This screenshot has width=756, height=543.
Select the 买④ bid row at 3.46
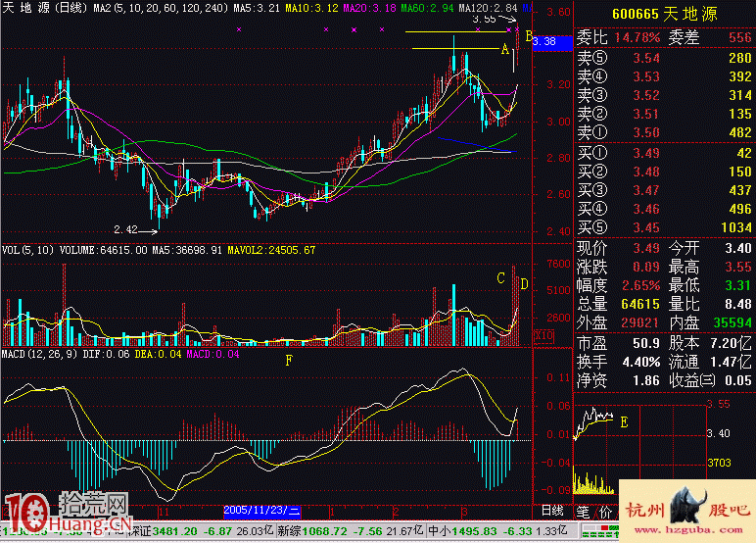(x=664, y=209)
